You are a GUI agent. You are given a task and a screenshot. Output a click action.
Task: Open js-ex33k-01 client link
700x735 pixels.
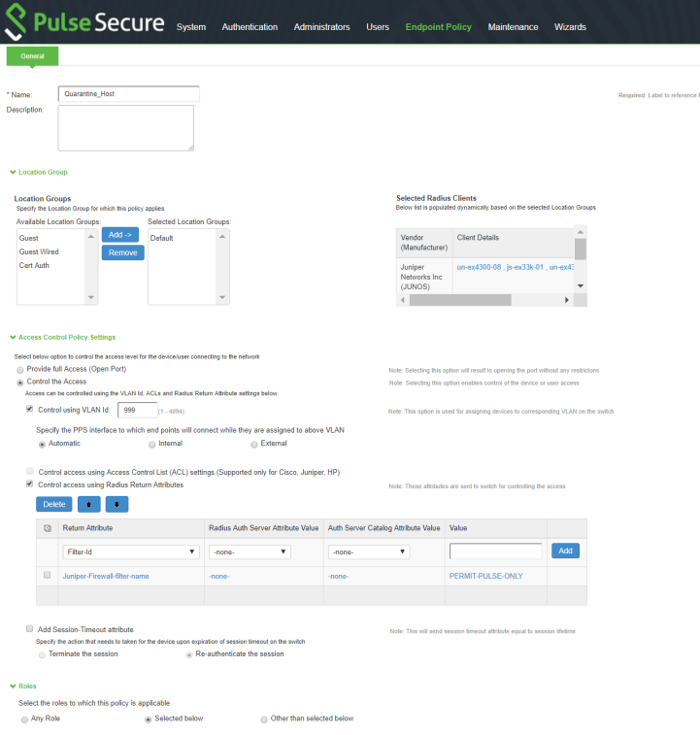click(x=524, y=267)
